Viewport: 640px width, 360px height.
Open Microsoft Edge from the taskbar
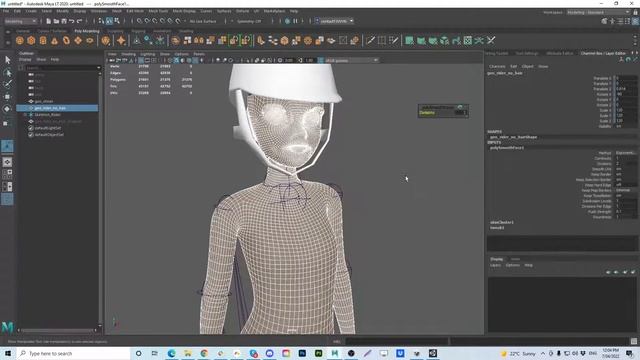click(171, 353)
